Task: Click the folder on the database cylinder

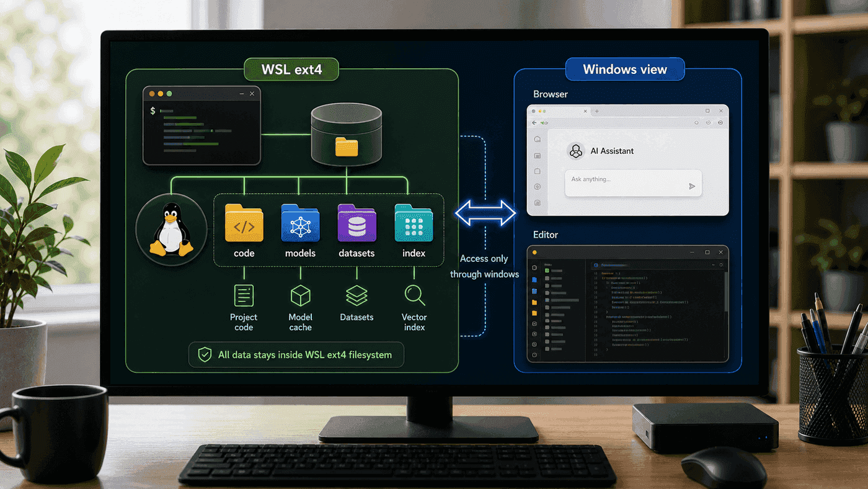Action: click(x=347, y=147)
